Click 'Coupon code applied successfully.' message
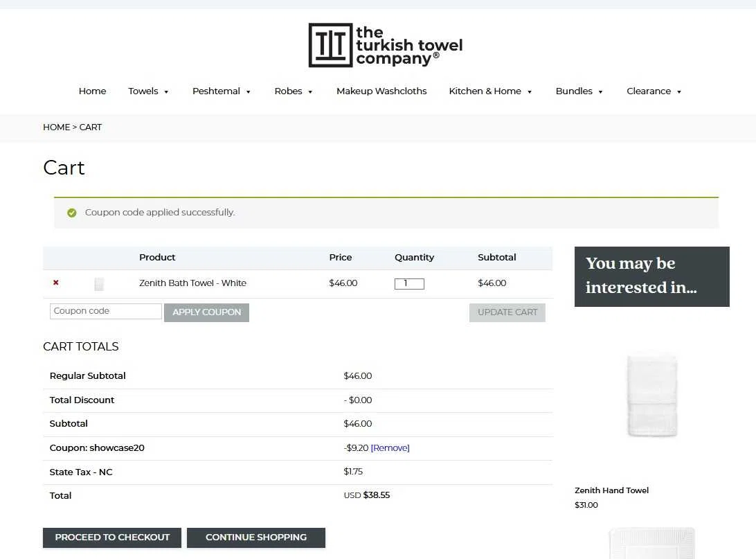756x559 pixels. 160,213
